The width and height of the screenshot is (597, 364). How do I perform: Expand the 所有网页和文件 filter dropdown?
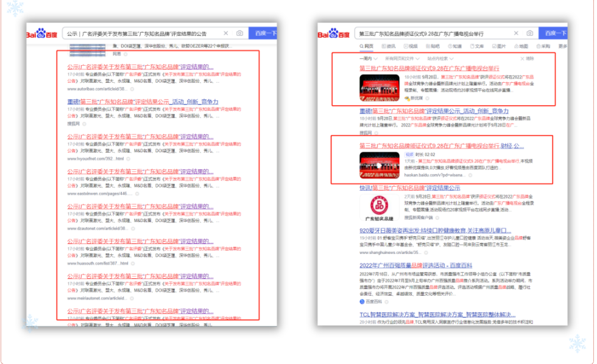pyautogui.click(x=402, y=58)
